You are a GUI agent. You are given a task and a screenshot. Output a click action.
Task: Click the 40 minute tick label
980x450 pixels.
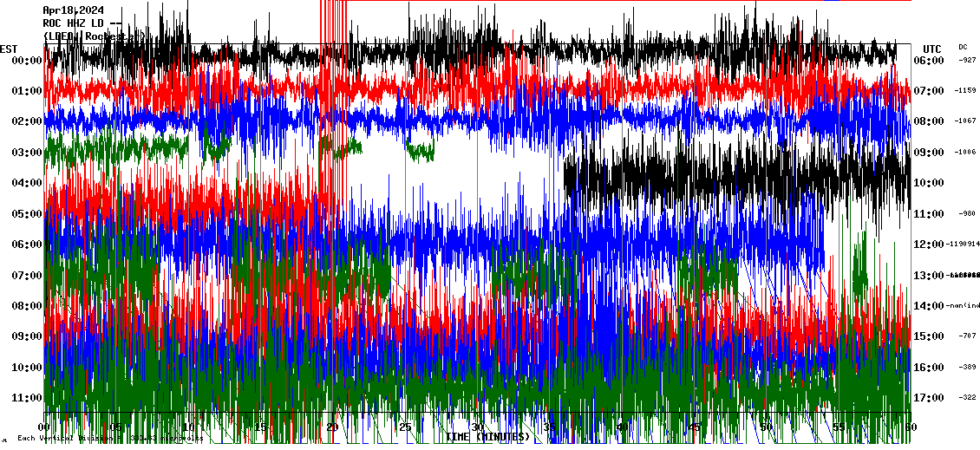tap(622, 427)
